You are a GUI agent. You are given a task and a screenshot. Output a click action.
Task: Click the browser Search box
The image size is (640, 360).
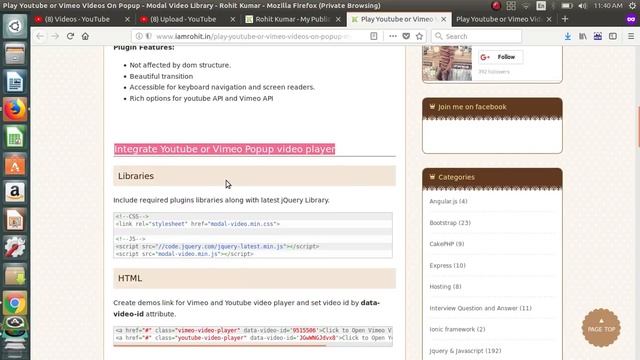point(476,36)
